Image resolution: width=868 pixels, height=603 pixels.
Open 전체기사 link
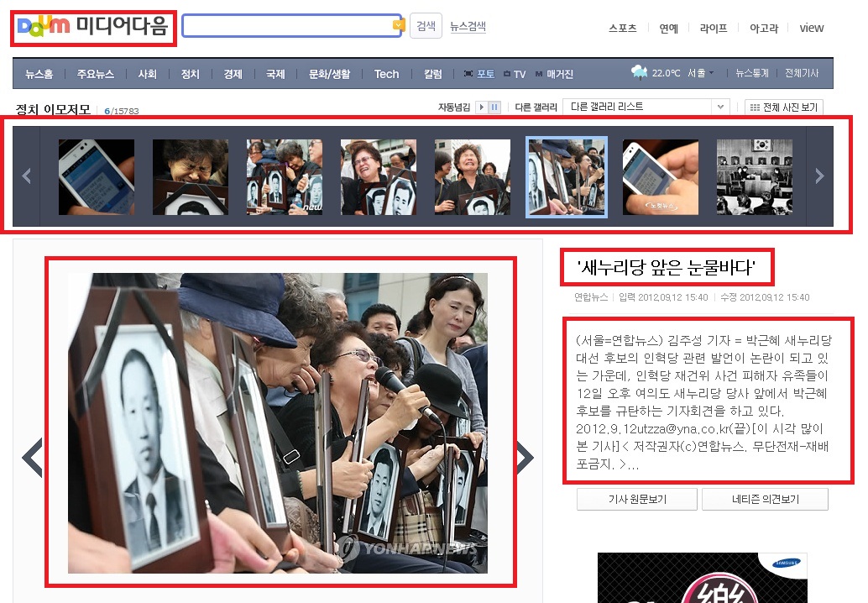pos(802,73)
